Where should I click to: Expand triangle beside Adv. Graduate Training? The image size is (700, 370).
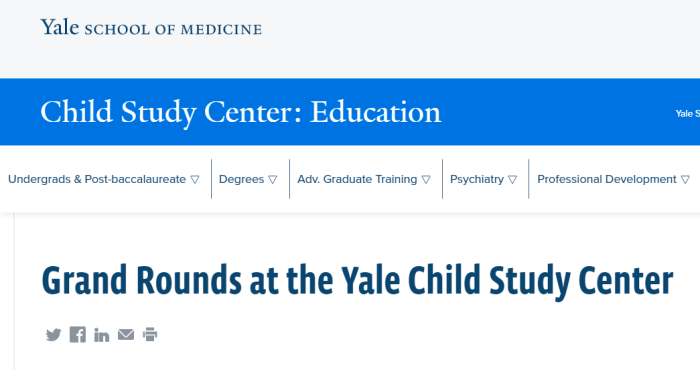[x=426, y=179]
